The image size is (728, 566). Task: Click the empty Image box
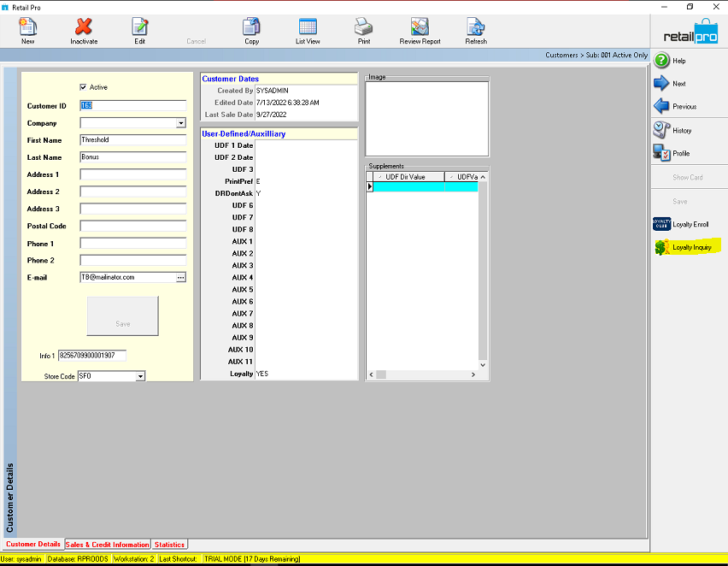point(426,119)
